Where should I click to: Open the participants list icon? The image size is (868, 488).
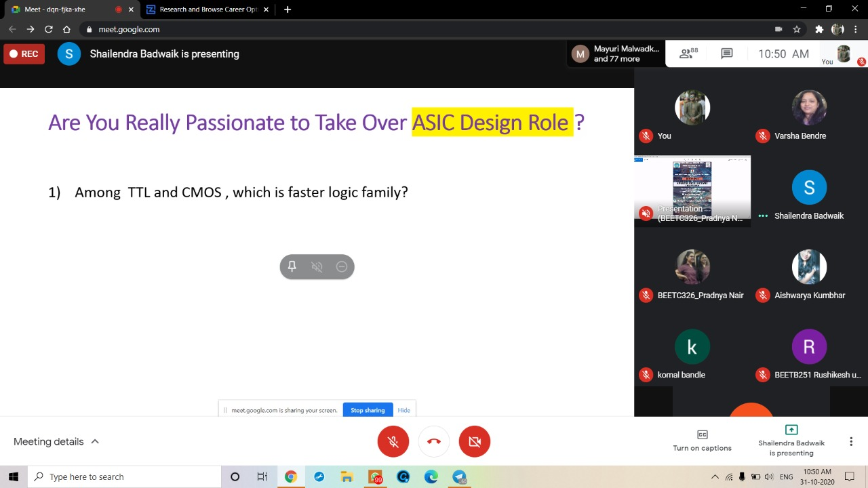[688, 54]
